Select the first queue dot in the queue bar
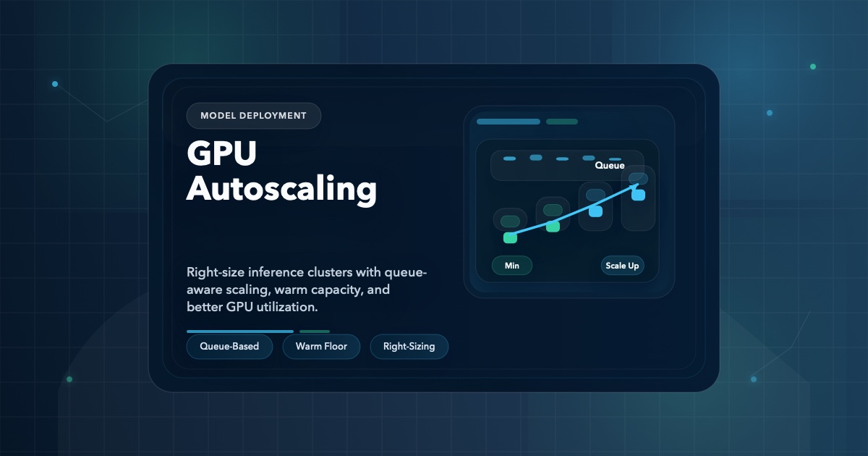Image resolution: width=868 pixels, height=456 pixels. click(509, 159)
